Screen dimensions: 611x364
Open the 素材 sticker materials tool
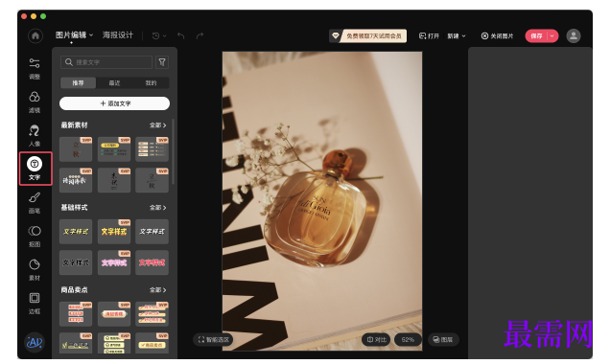(35, 269)
